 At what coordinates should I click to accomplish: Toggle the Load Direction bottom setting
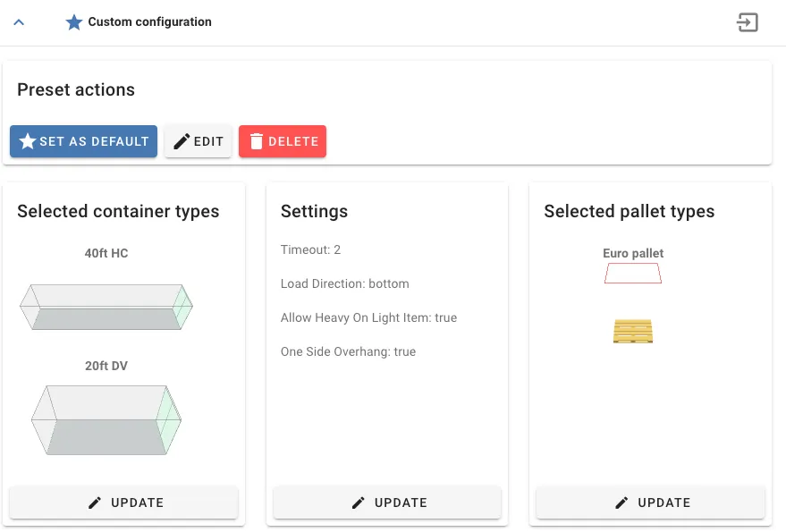tap(344, 283)
